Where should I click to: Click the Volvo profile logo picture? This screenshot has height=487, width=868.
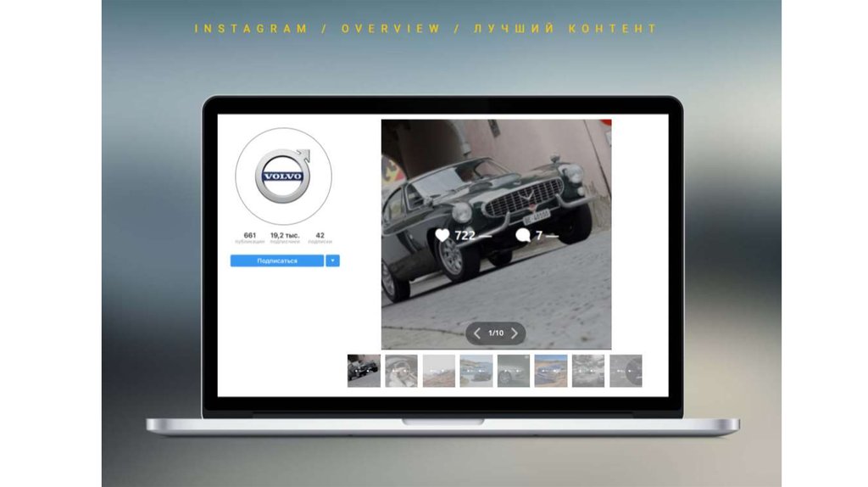coord(283,176)
